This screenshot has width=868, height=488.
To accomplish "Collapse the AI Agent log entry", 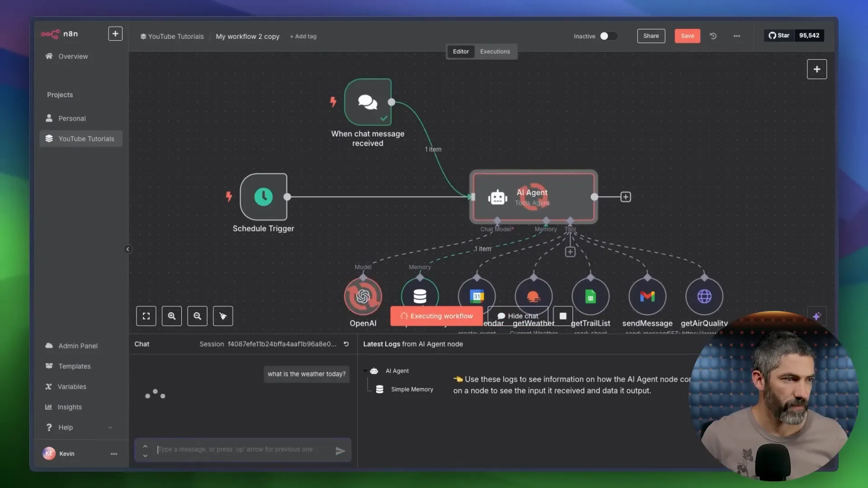I will [x=365, y=371].
